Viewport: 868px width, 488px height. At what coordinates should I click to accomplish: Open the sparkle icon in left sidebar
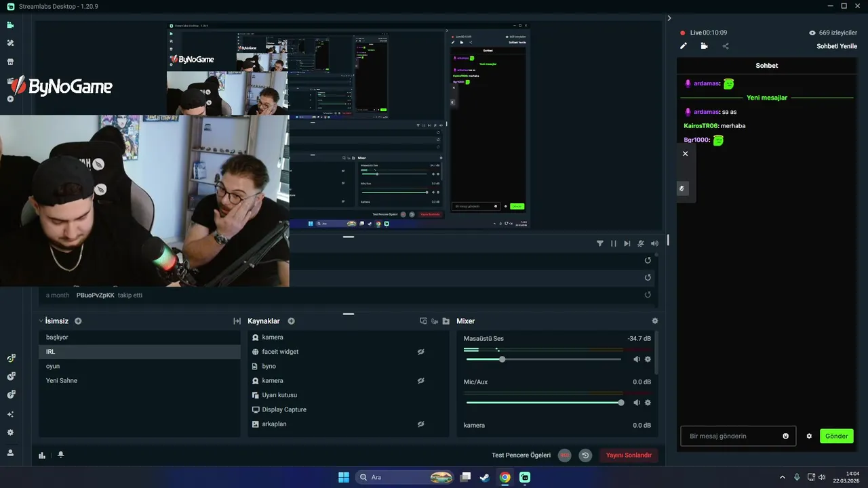pos(10,414)
